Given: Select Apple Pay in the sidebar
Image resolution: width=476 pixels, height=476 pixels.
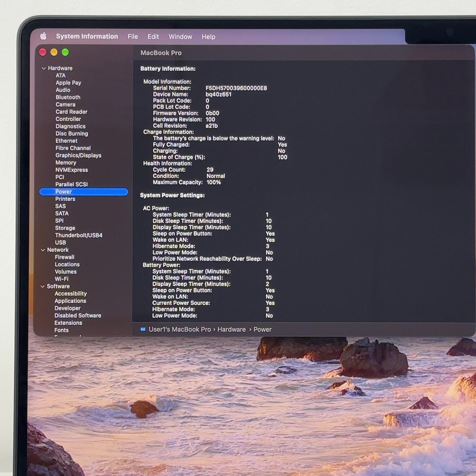Looking at the screenshot, I should pos(68,83).
